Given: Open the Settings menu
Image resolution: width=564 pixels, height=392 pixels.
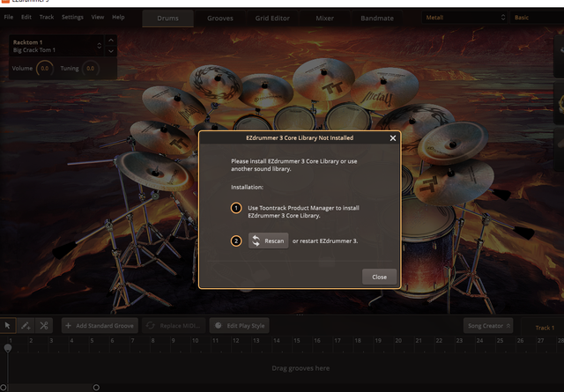Looking at the screenshot, I should (72, 17).
